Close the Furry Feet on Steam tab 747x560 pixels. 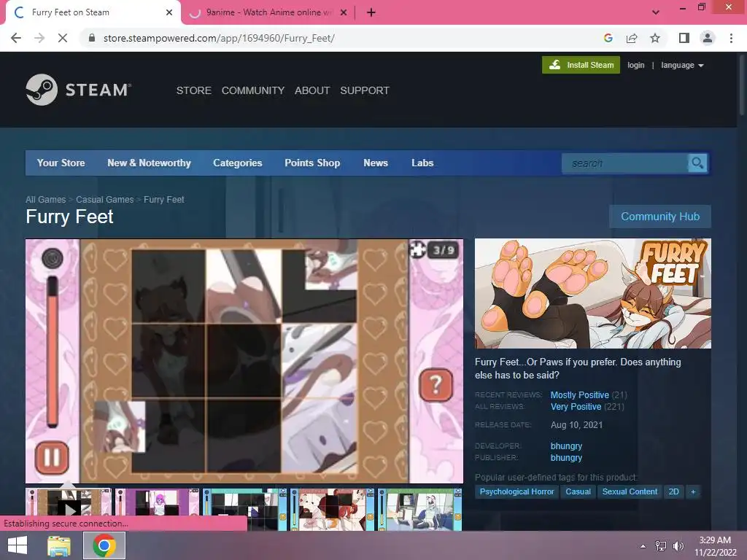(x=169, y=12)
